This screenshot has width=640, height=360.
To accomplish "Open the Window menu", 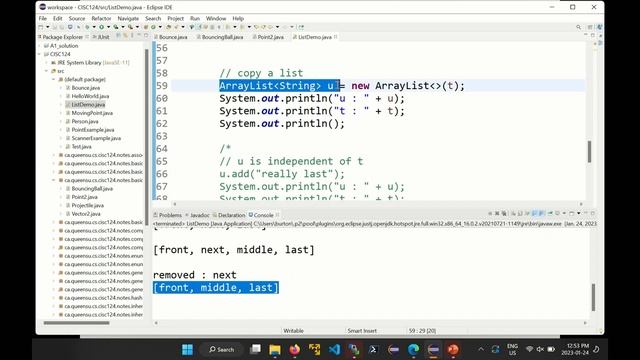I will click(x=216, y=18).
